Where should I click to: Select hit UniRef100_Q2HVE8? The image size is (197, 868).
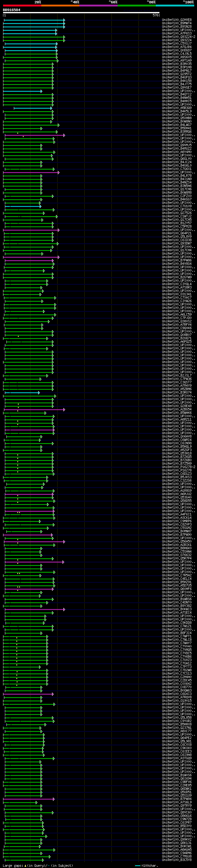[x=177, y=20]
